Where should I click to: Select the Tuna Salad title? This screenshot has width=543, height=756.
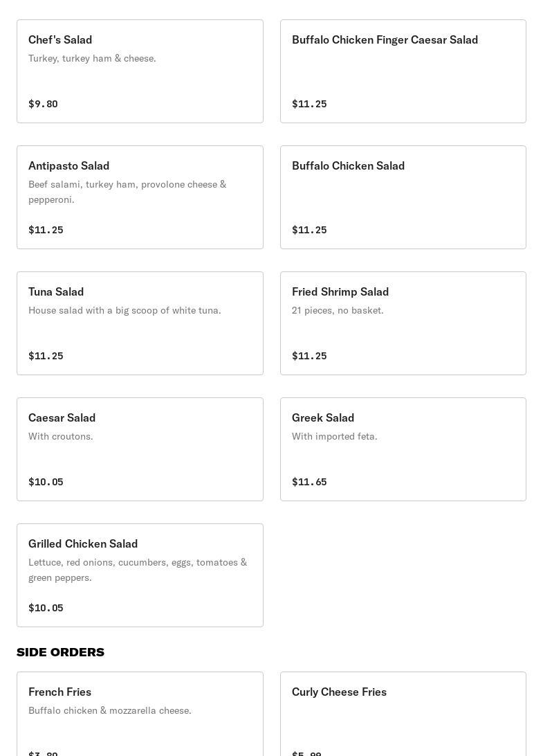(x=56, y=291)
